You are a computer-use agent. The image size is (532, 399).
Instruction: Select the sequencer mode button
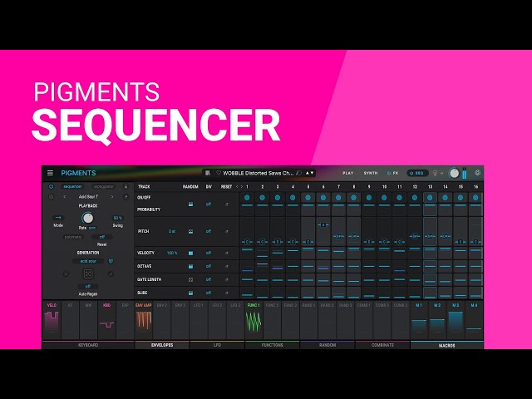(x=72, y=186)
